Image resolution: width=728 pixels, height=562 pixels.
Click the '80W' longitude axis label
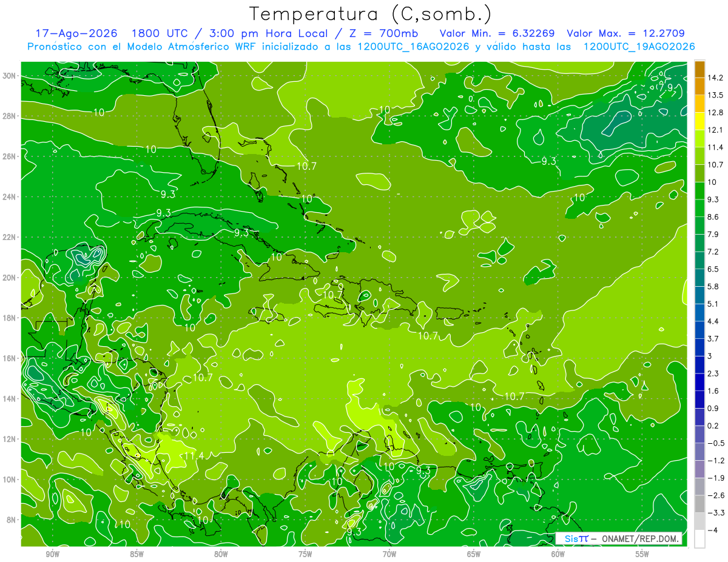click(221, 554)
